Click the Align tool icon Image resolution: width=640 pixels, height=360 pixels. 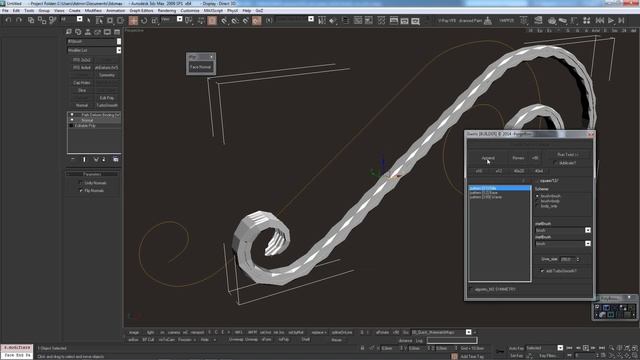tap(333, 20)
